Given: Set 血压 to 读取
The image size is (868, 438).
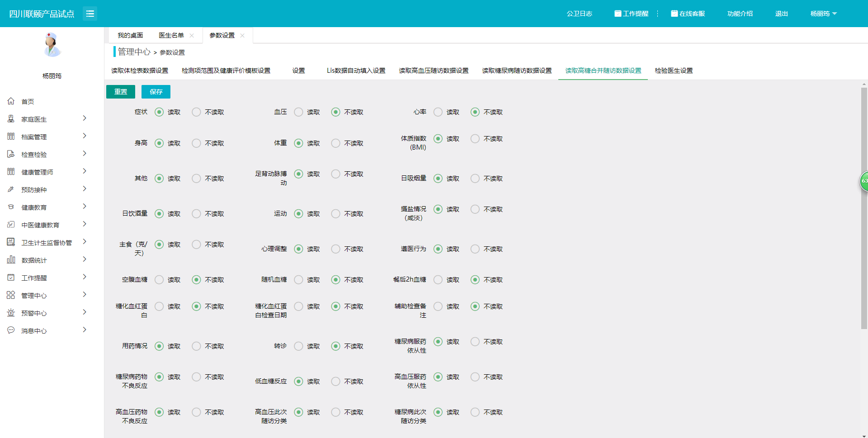Looking at the screenshot, I should point(298,112).
